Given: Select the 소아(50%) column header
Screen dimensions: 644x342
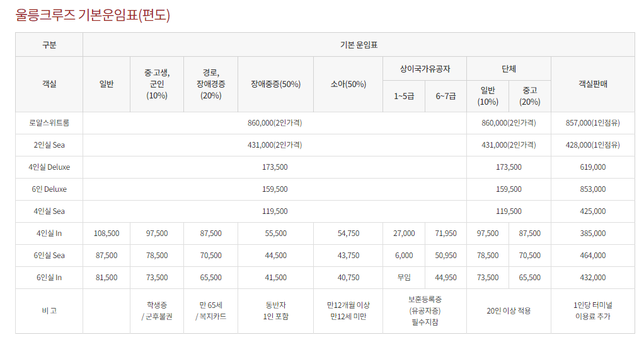Looking at the screenshot, I should click(348, 84).
